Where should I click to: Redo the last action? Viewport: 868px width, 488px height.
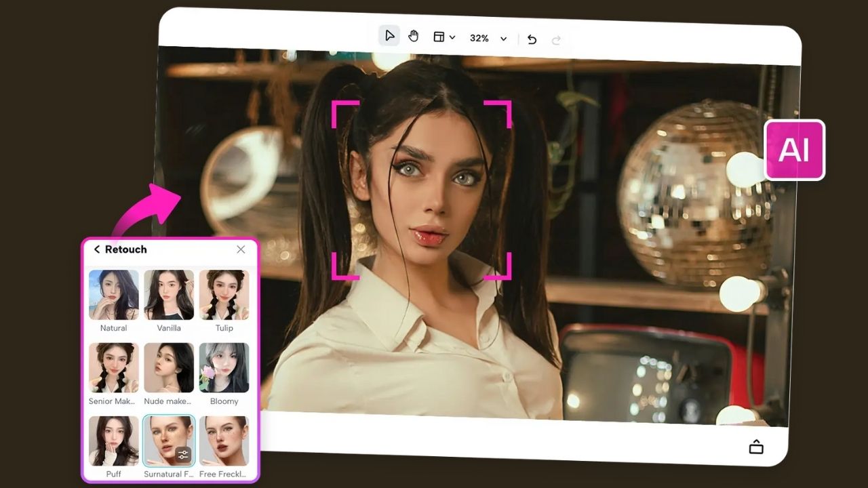pyautogui.click(x=556, y=39)
